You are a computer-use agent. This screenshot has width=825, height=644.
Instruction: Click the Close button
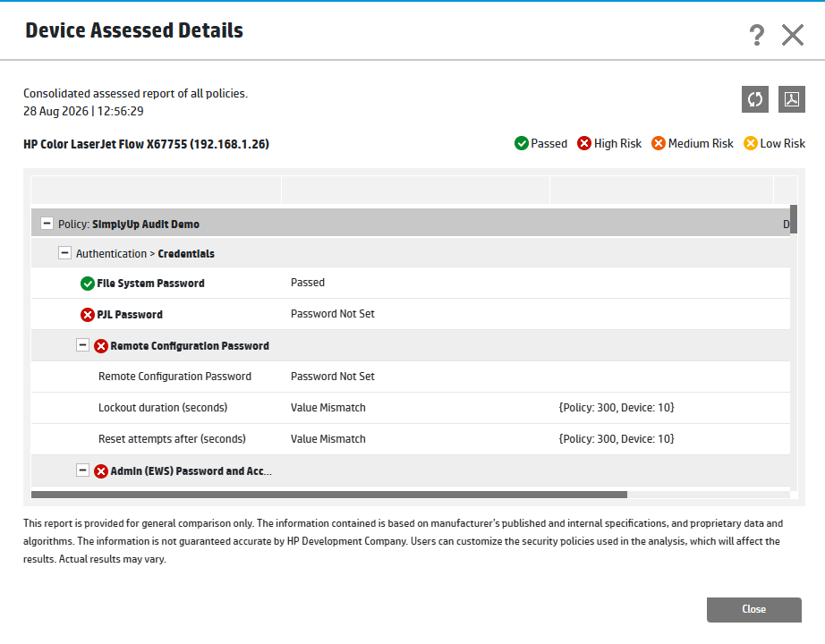(x=754, y=609)
